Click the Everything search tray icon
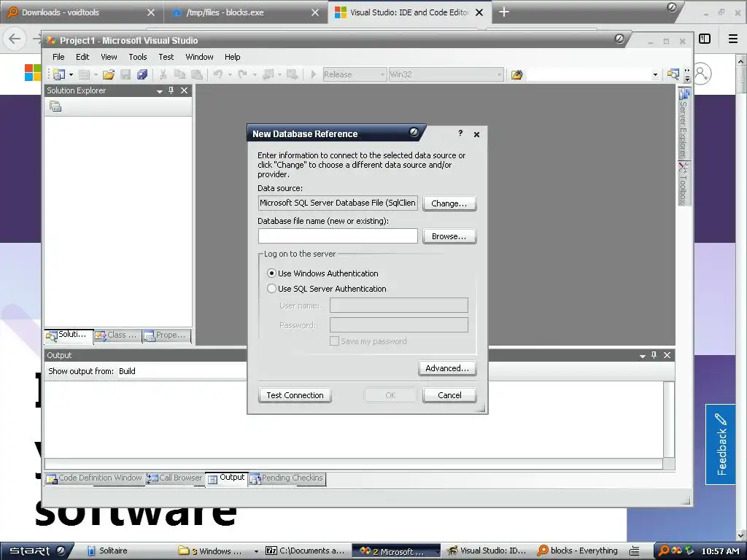The image size is (747, 560). [664, 551]
